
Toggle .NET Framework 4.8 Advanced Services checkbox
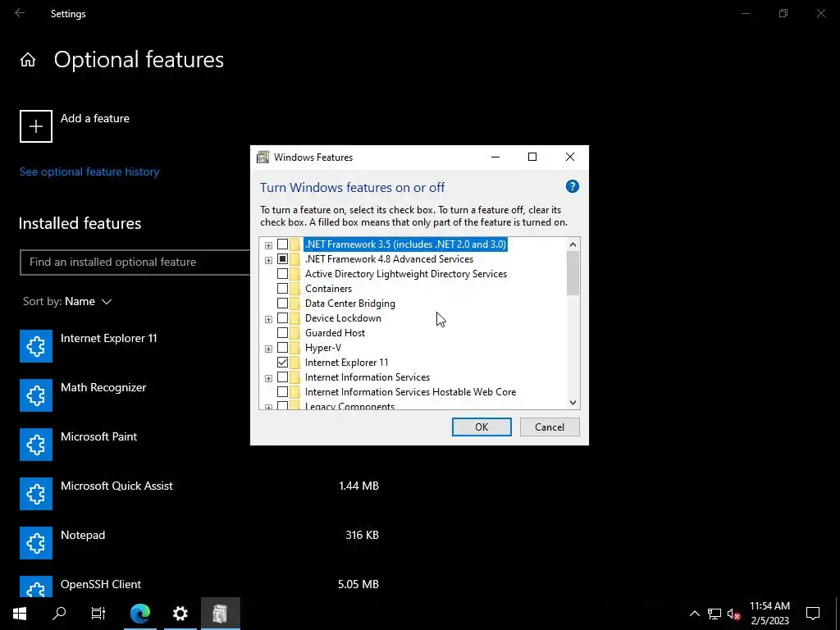(x=282, y=259)
